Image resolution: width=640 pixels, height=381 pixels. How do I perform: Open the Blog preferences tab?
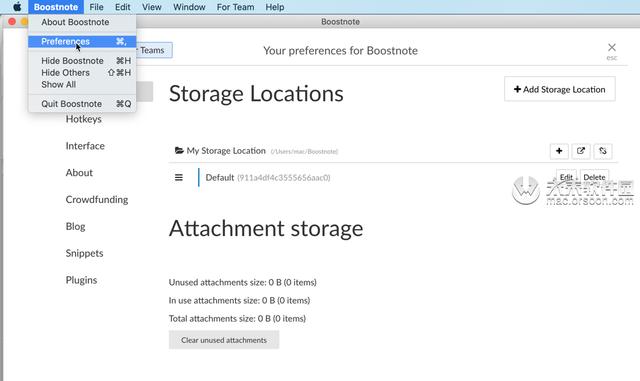pos(76,226)
